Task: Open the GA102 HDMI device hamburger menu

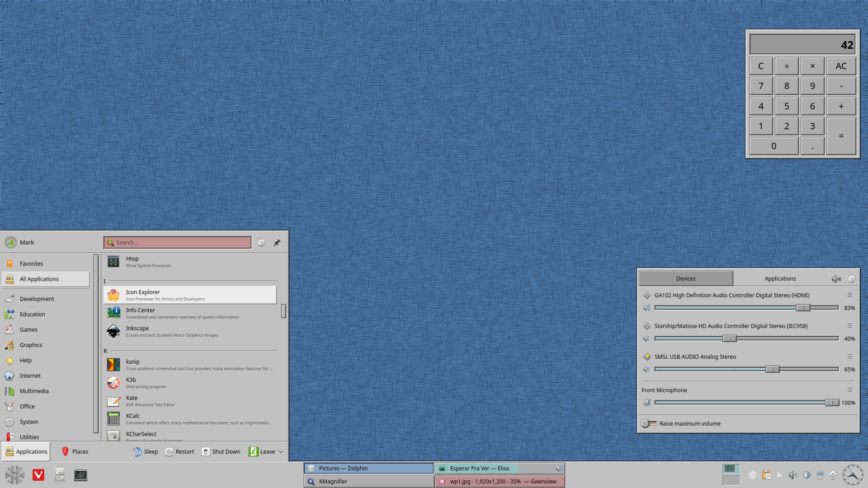Action: click(850, 295)
